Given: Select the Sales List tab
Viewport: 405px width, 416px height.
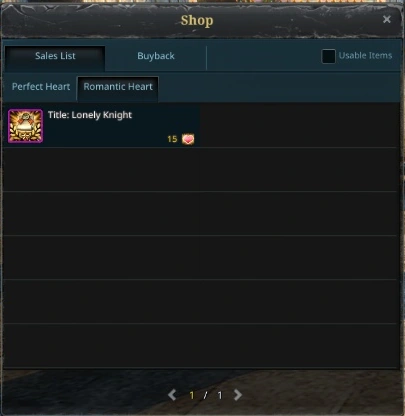Looking at the screenshot, I should (x=55, y=56).
